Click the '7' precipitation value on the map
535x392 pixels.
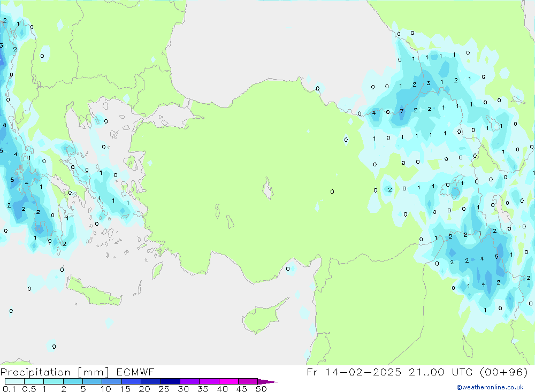[x=402, y=111]
